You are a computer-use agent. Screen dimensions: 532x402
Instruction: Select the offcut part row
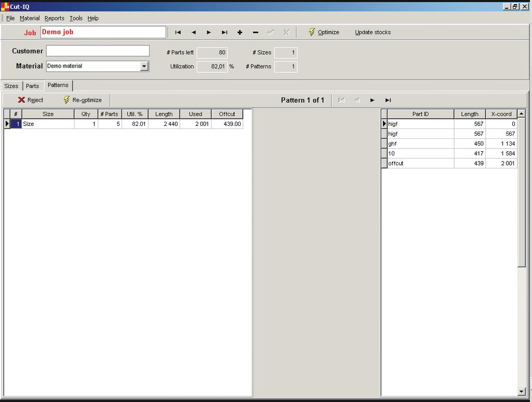(x=449, y=163)
